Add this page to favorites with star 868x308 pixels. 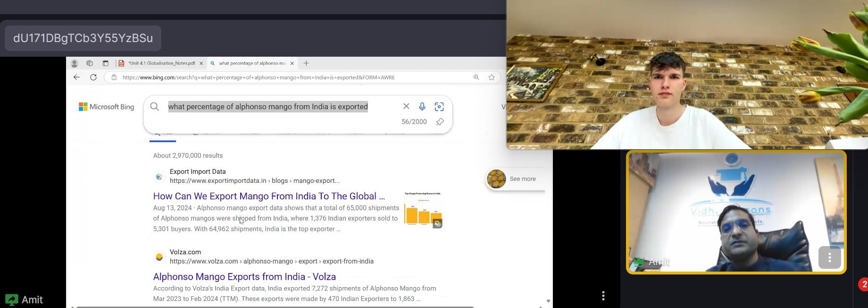tap(492, 77)
